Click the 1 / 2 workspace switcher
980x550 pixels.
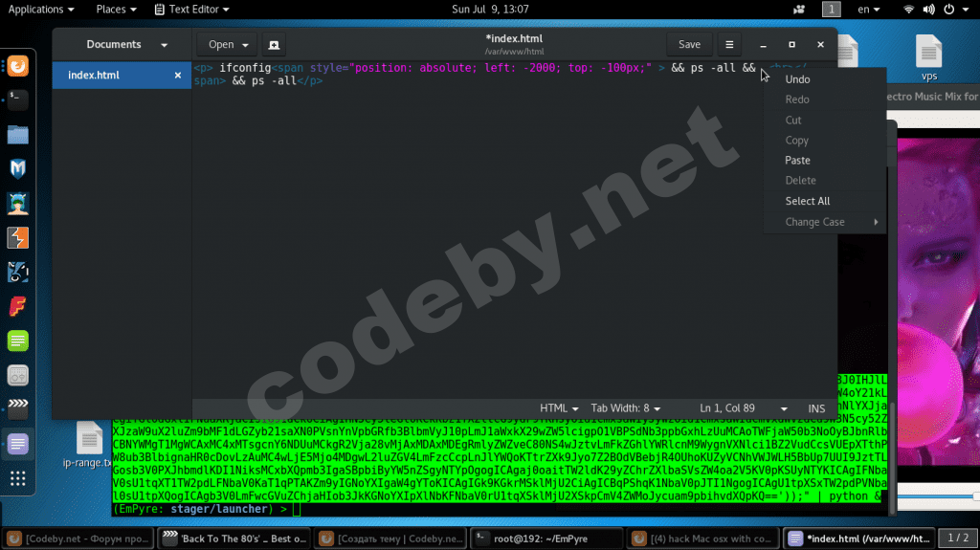click(958, 539)
